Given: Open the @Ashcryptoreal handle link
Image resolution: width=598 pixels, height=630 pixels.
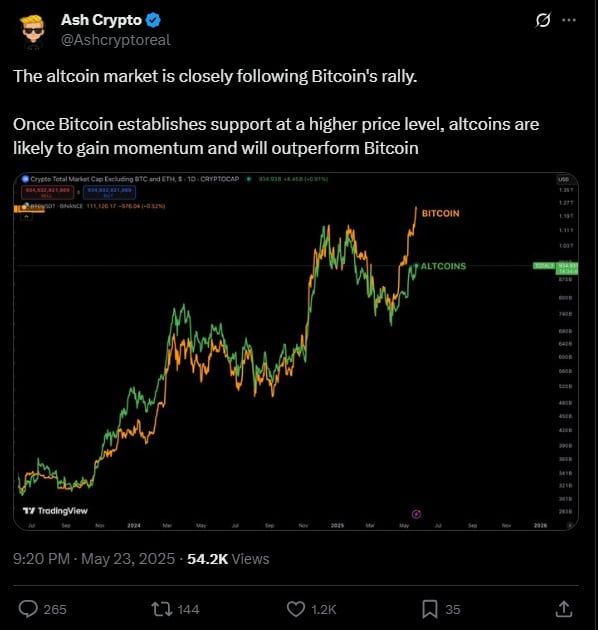Looking at the screenshot, I should (116, 40).
